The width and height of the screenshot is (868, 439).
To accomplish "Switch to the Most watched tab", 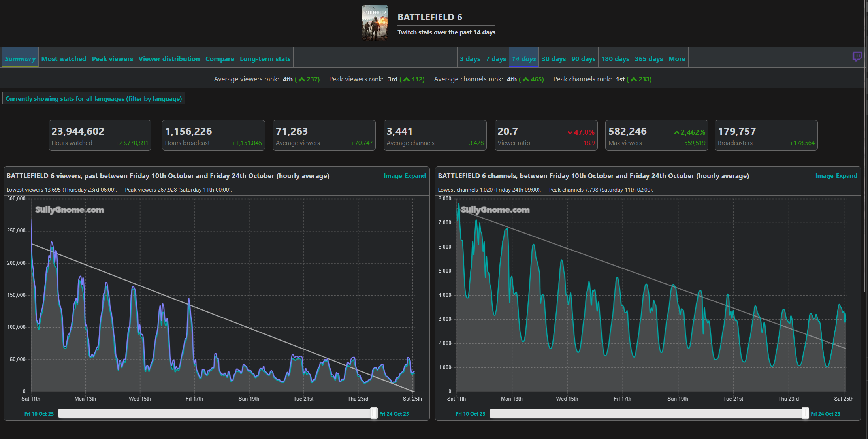I will tap(64, 59).
